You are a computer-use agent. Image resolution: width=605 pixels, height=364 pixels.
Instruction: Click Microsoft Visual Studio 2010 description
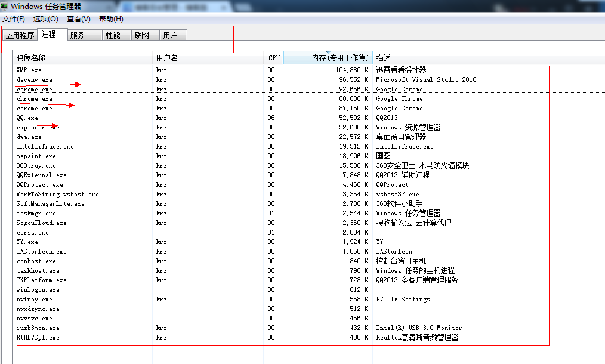[x=427, y=79]
